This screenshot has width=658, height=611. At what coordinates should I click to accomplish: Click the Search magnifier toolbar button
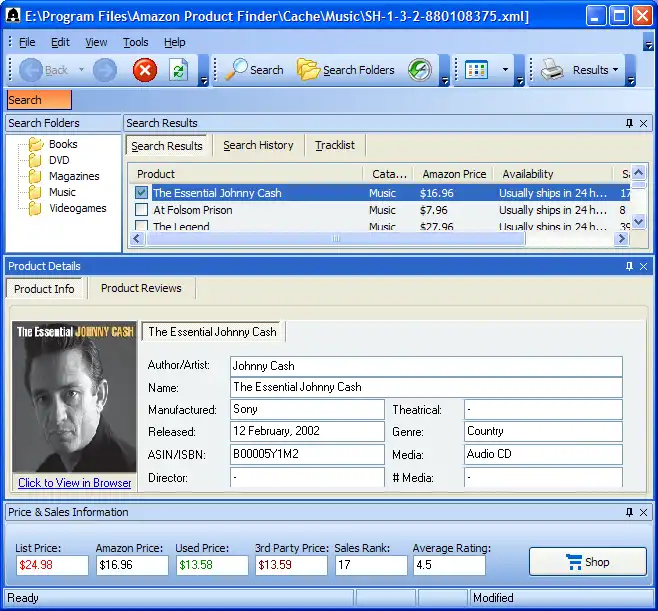click(x=254, y=70)
